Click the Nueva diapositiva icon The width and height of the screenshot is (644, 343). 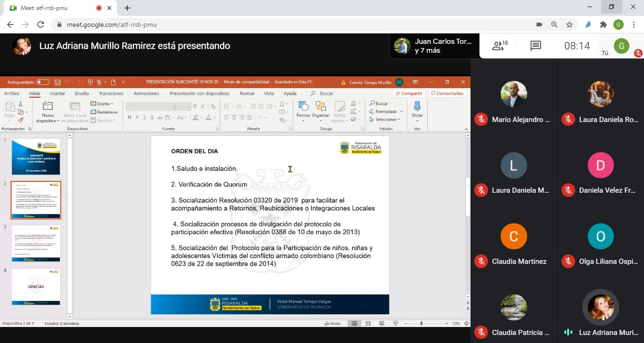pos(48,107)
